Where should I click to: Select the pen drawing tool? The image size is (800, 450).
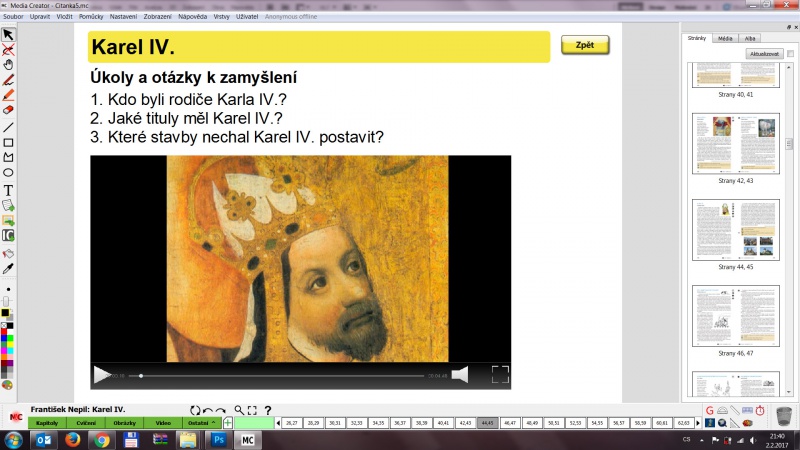(x=8, y=80)
